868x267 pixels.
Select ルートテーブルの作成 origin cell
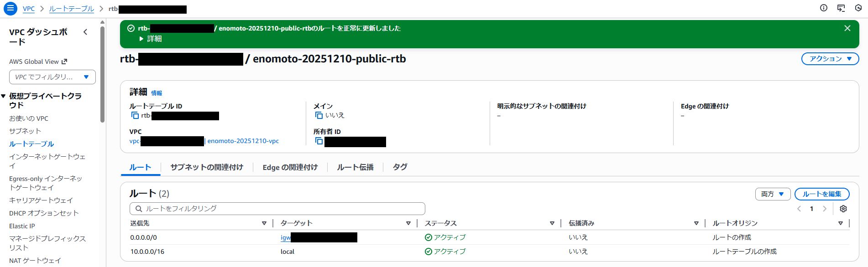coord(745,252)
